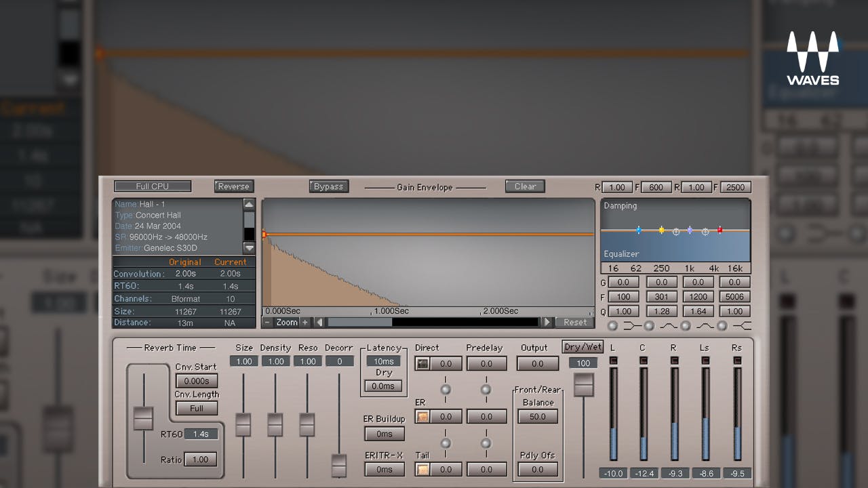This screenshot has width=868, height=488.
Task: Clear the Gain Envelope
Action: point(525,186)
